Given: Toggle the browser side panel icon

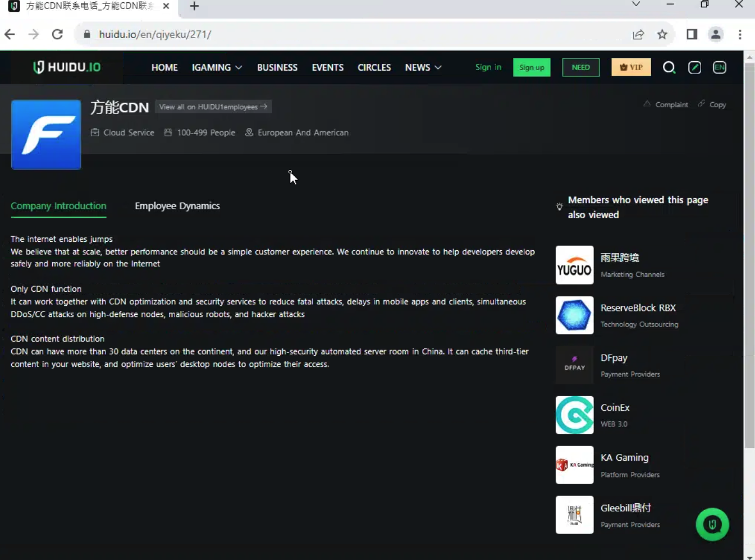Looking at the screenshot, I should coord(692,34).
